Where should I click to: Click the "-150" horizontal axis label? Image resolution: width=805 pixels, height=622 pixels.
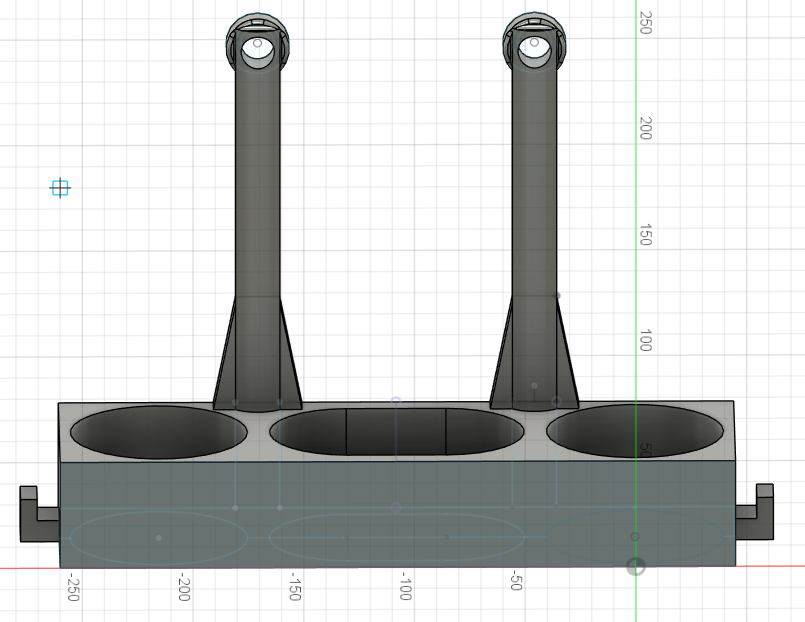[294, 588]
